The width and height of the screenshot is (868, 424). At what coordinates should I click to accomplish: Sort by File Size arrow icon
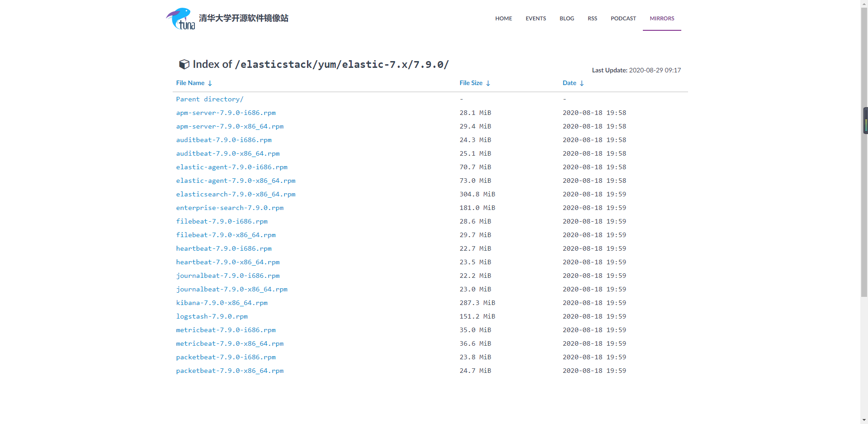click(488, 83)
